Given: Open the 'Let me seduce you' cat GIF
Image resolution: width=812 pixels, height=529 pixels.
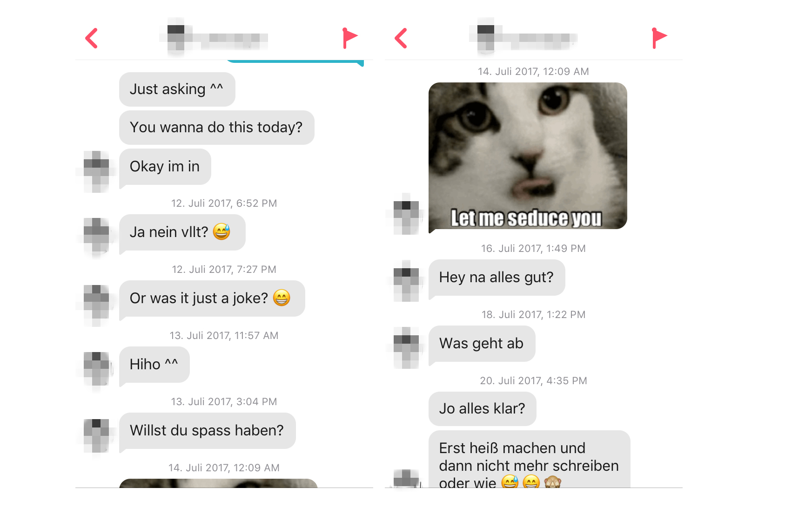Looking at the screenshot, I should 528,156.
